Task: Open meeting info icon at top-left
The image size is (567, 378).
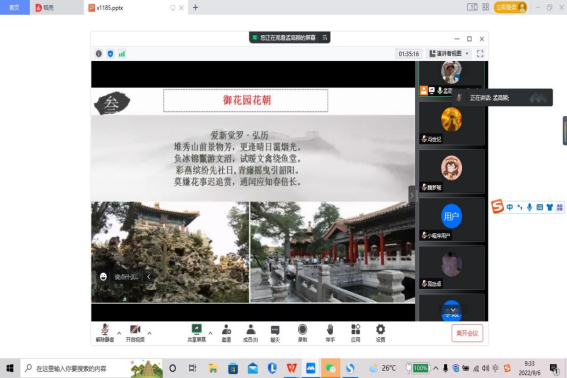Action: (x=99, y=54)
